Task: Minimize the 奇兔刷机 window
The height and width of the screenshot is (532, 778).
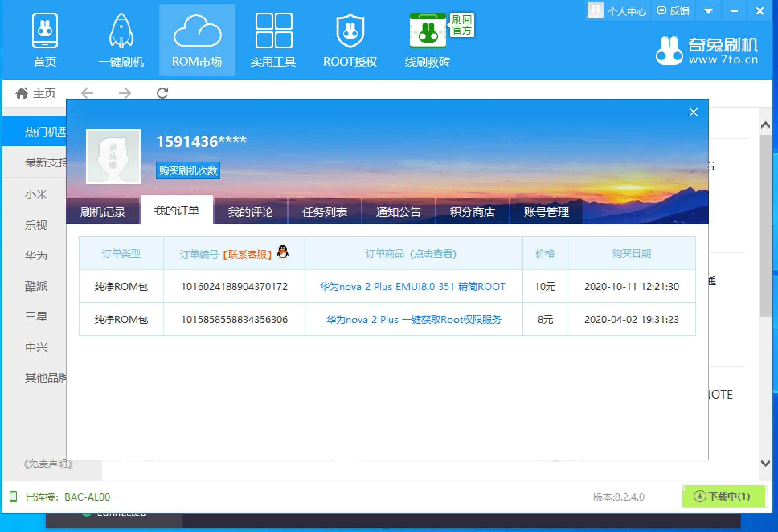Action: [734, 11]
